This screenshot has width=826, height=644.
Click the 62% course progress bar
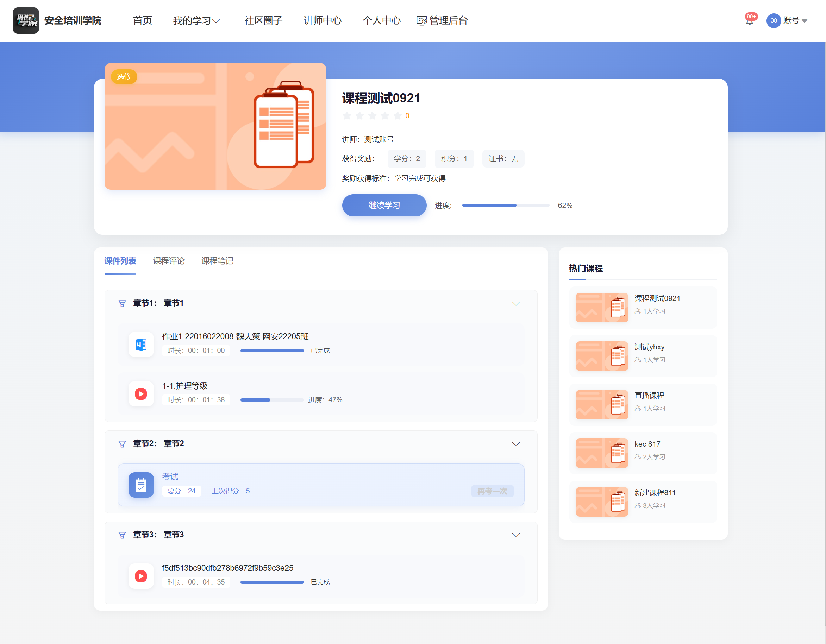[x=506, y=205]
